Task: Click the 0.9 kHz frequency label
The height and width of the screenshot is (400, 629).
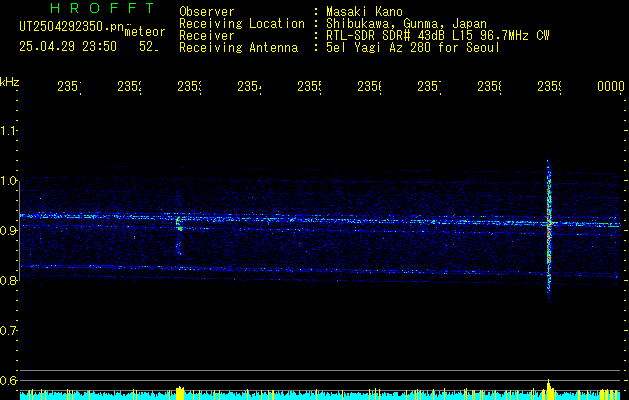Action: click(x=9, y=231)
